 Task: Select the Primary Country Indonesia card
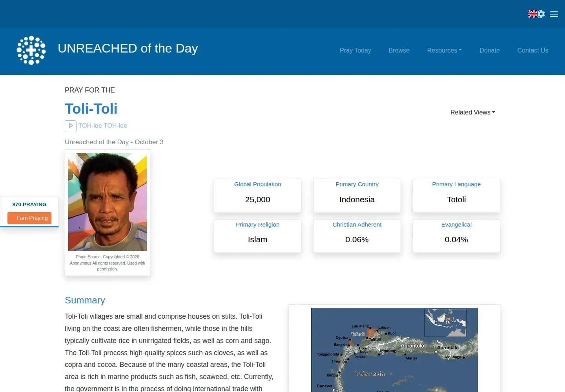pos(357,196)
